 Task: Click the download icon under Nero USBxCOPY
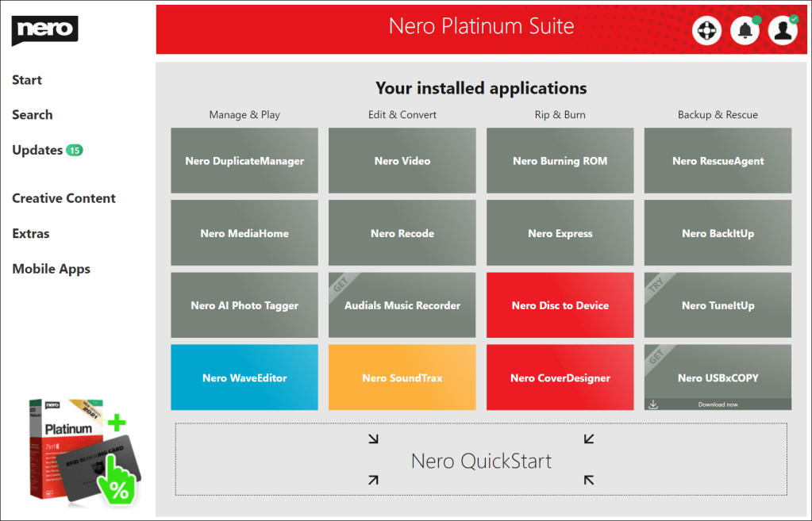tap(652, 404)
